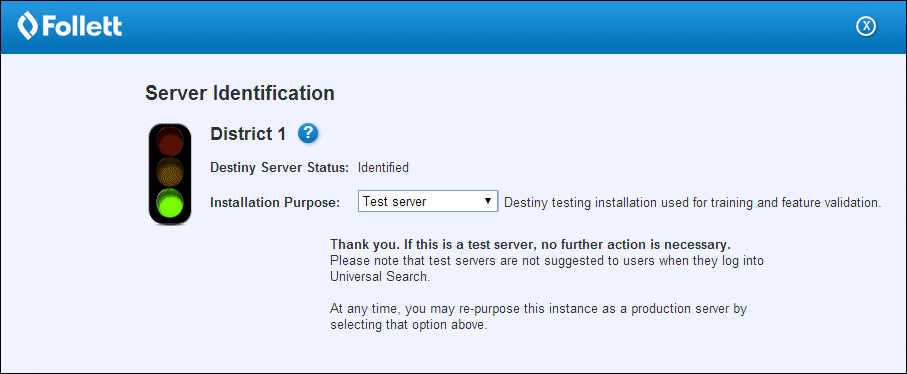Click the Follett logo in header
907x374 pixels.
[70, 27]
